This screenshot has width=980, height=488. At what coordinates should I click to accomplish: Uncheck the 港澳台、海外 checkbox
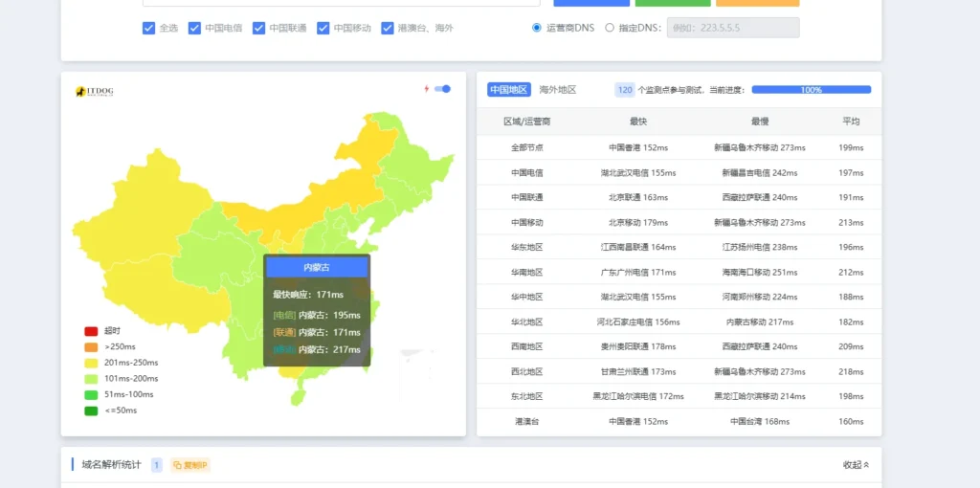tap(388, 28)
